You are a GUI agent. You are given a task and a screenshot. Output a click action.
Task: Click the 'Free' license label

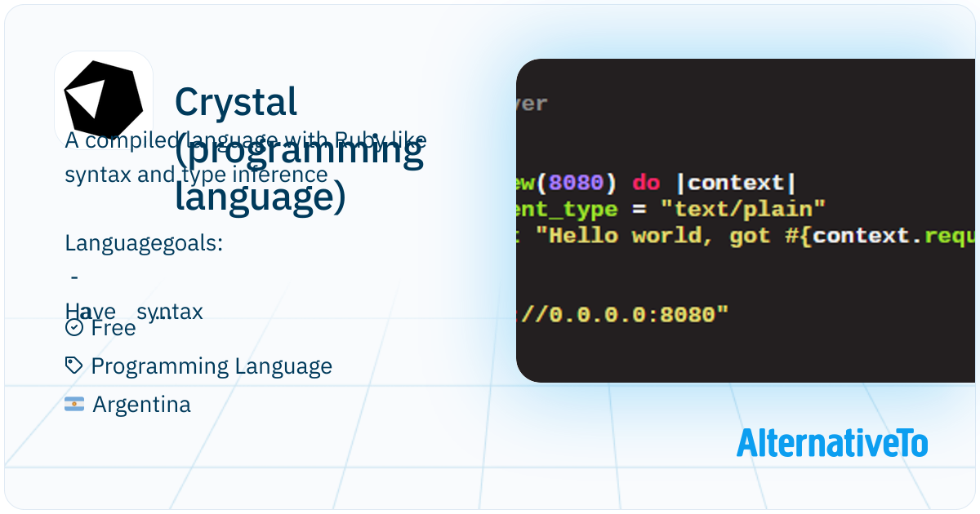114,328
